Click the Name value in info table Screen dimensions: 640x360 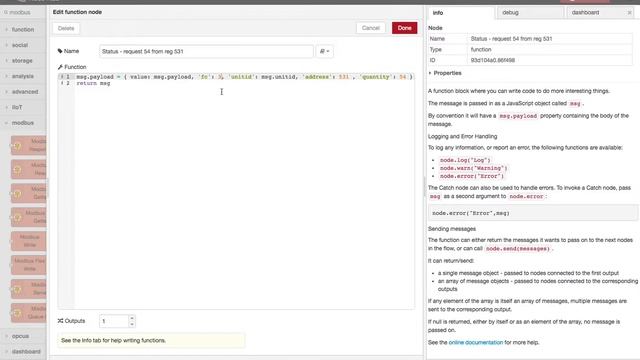point(511,39)
